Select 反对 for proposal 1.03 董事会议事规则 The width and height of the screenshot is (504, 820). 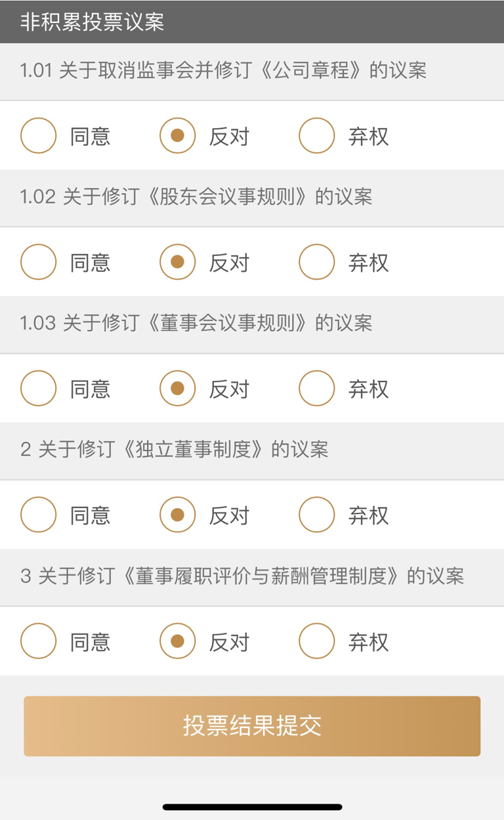pos(177,389)
